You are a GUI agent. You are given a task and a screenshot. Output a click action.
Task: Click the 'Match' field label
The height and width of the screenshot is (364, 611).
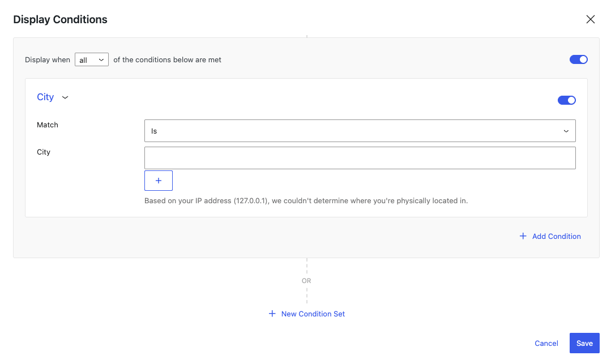[48, 125]
